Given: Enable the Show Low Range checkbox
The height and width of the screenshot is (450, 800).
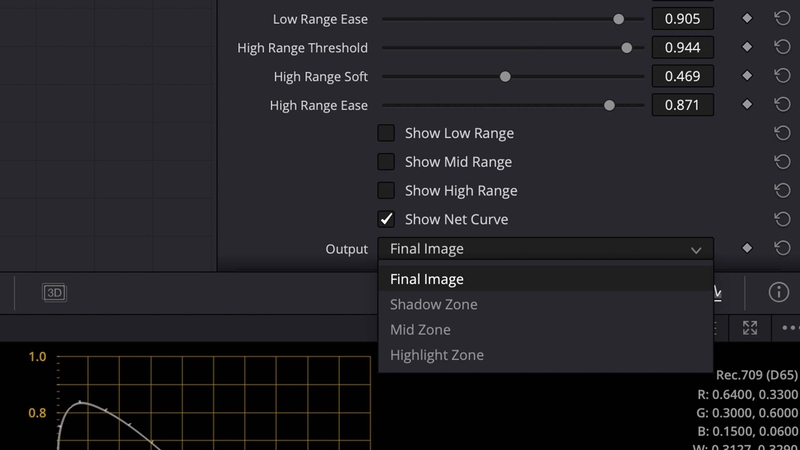Looking at the screenshot, I should point(386,133).
